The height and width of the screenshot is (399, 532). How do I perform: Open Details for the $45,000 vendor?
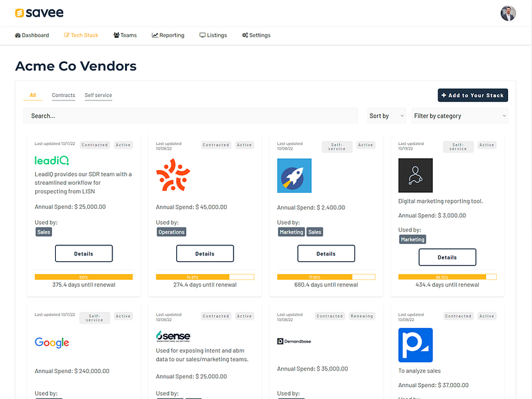pyautogui.click(x=205, y=253)
